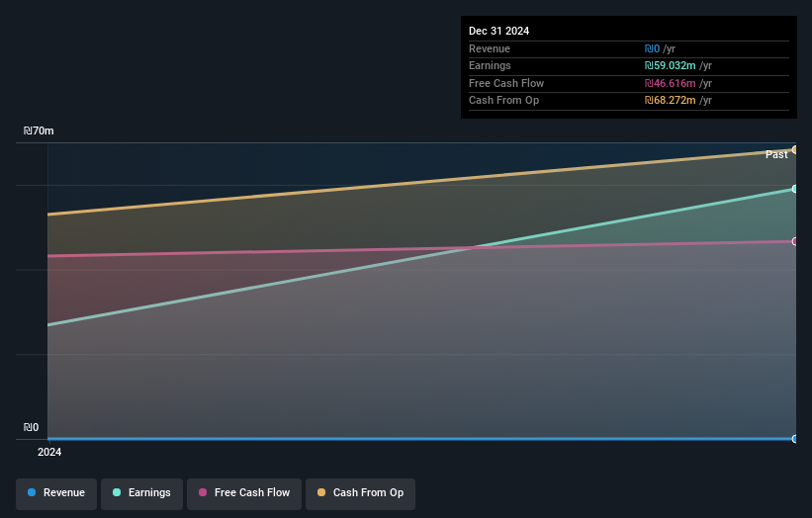Click the orange Cash From Op endpoint marker
This screenshot has height=518, width=812.
[795, 149]
